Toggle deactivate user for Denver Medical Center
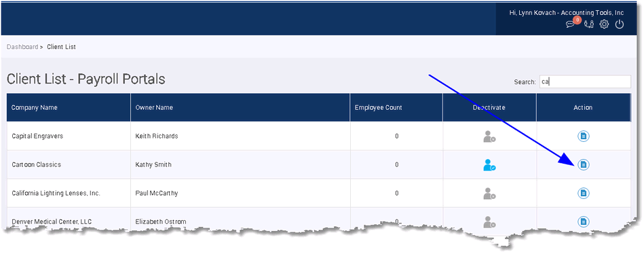 click(489, 222)
